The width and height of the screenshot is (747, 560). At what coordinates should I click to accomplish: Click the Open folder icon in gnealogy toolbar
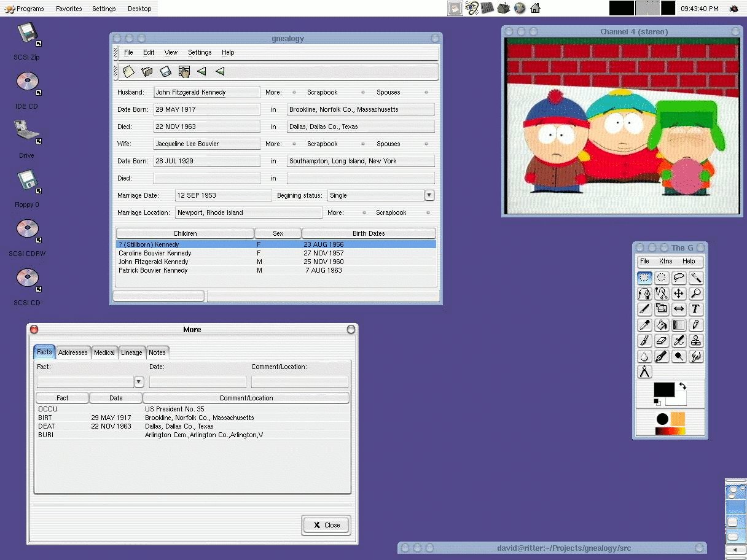pos(147,72)
